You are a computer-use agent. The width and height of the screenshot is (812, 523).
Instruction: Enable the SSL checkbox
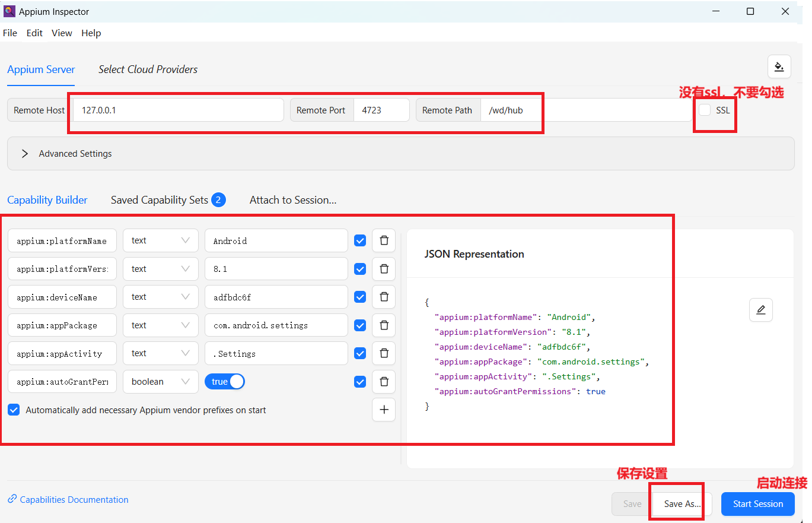pyautogui.click(x=705, y=110)
